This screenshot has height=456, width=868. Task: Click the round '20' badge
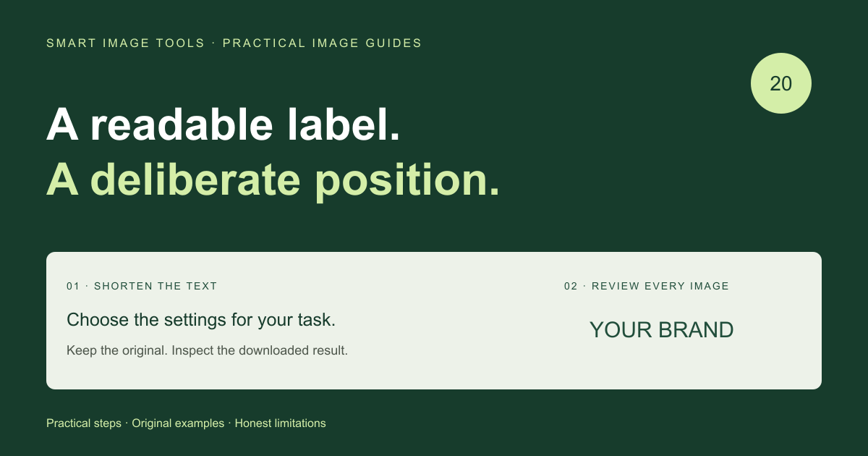click(781, 83)
